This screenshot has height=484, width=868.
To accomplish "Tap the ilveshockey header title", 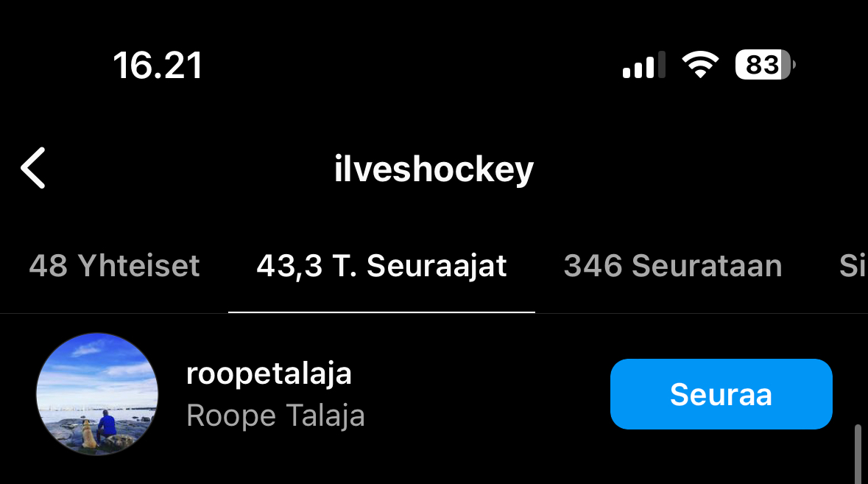I will tap(434, 169).
